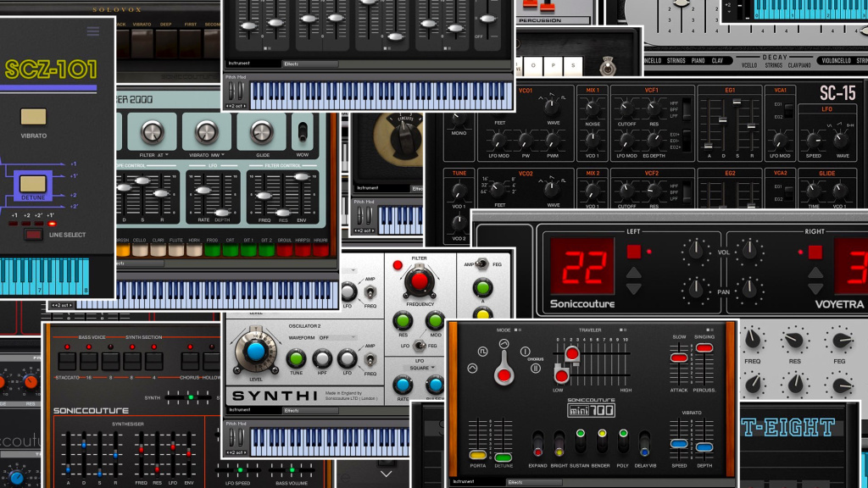Click the +2 oct control below Synthi
This screenshot has width=868, height=488.
pos(237,452)
